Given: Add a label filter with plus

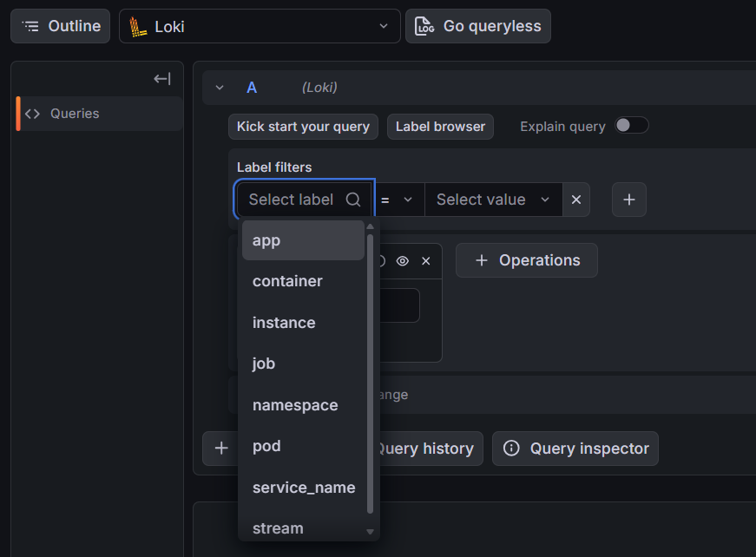Looking at the screenshot, I should pyautogui.click(x=629, y=200).
